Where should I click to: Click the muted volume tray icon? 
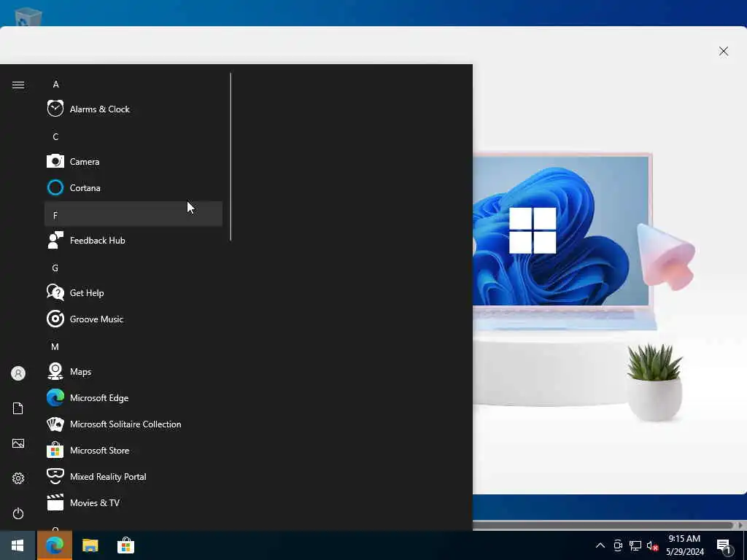tap(652, 545)
